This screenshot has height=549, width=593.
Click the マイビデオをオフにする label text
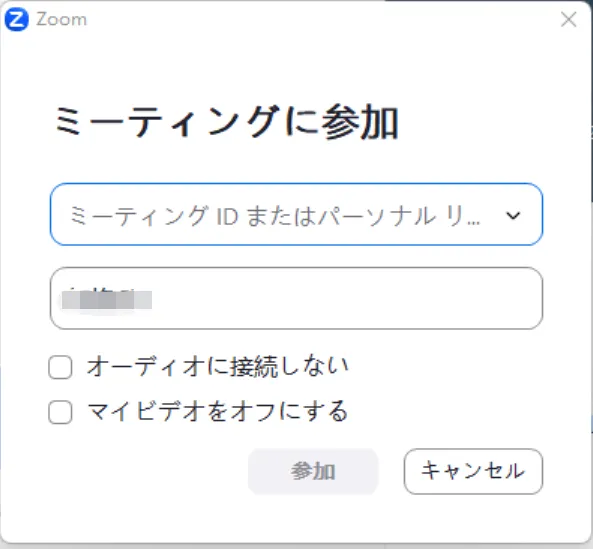point(217,411)
